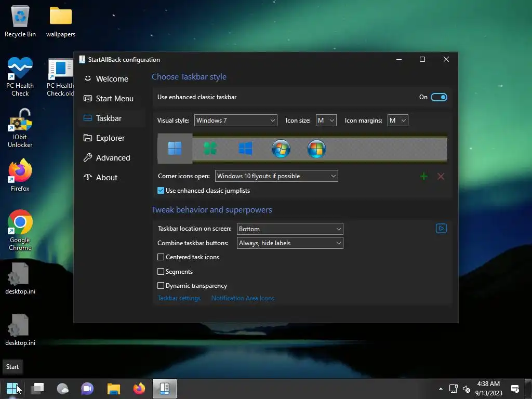Pick the blue Windows 10 logo orb
This screenshot has width=532, height=399.
pyautogui.click(x=245, y=149)
